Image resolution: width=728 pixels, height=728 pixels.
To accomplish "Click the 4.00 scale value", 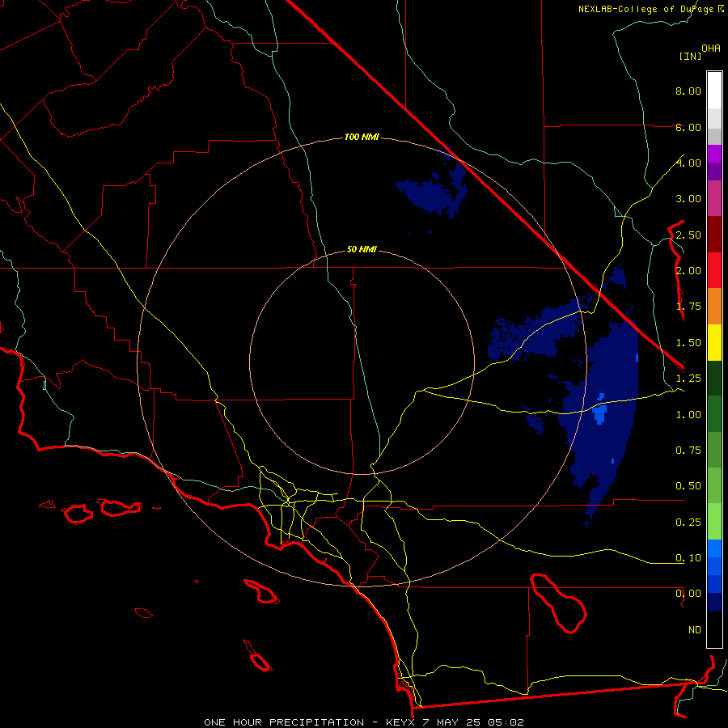I will click(688, 163).
